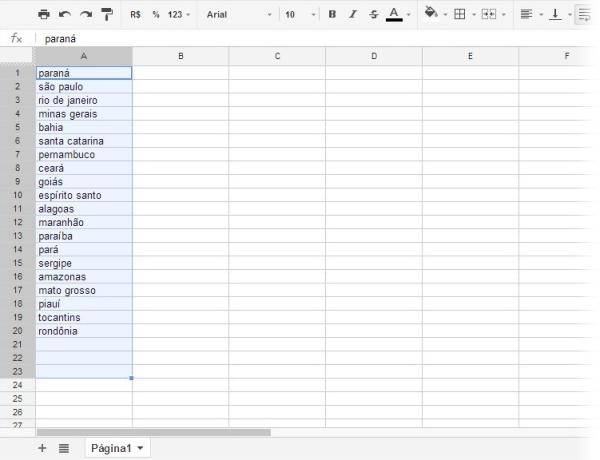The image size is (600, 460).
Task: Select cell containing espírito santo
Action: tap(84, 195)
